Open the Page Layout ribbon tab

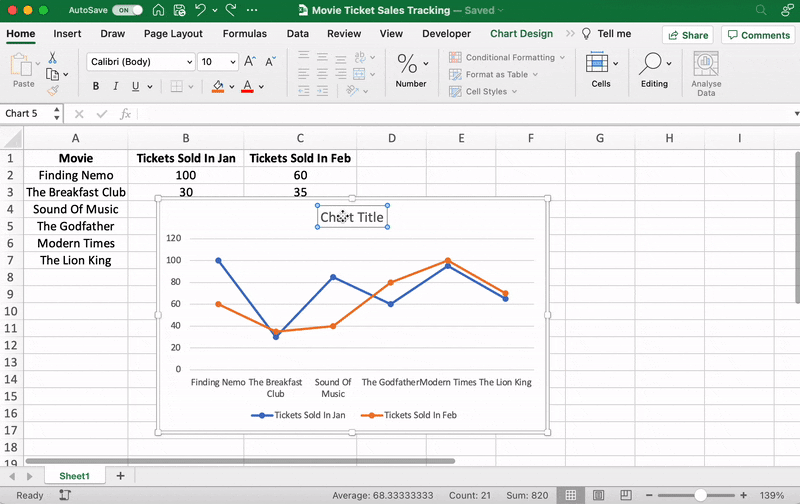click(x=173, y=34)
